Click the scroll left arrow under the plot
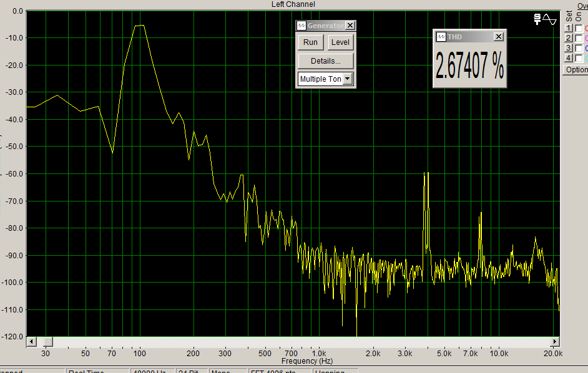The image size is (588, 373). coord(31,342)
